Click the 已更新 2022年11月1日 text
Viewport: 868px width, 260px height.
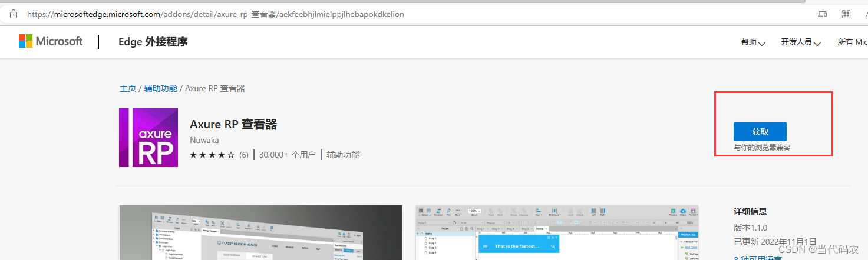pyautogui.click(x=775, y=242)
